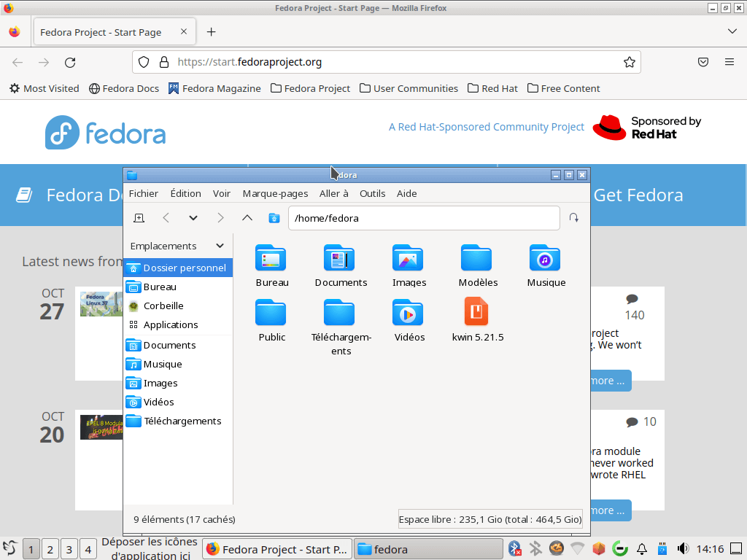747x560 pixels.
Task: Open the Téléchargements folder in file view
Action: pyautogui.click(x=340, y=313)
